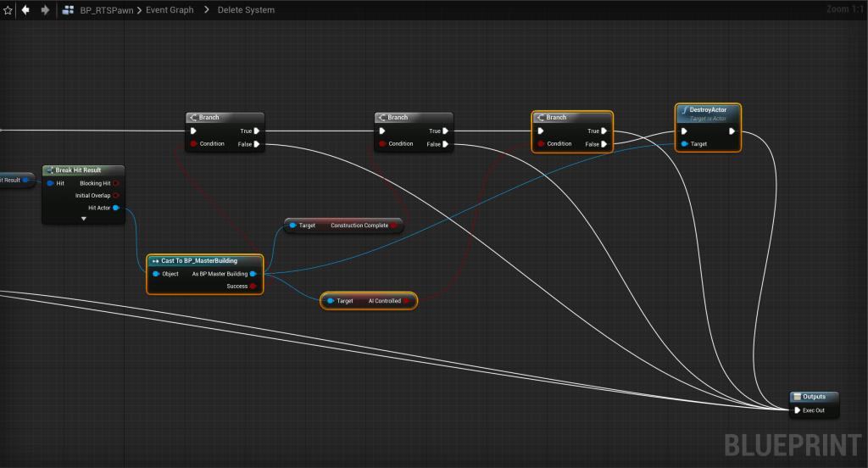The image size is (868, 468).
Task: Click the Hit Actor output pin
Action: (x=116, y=208)
